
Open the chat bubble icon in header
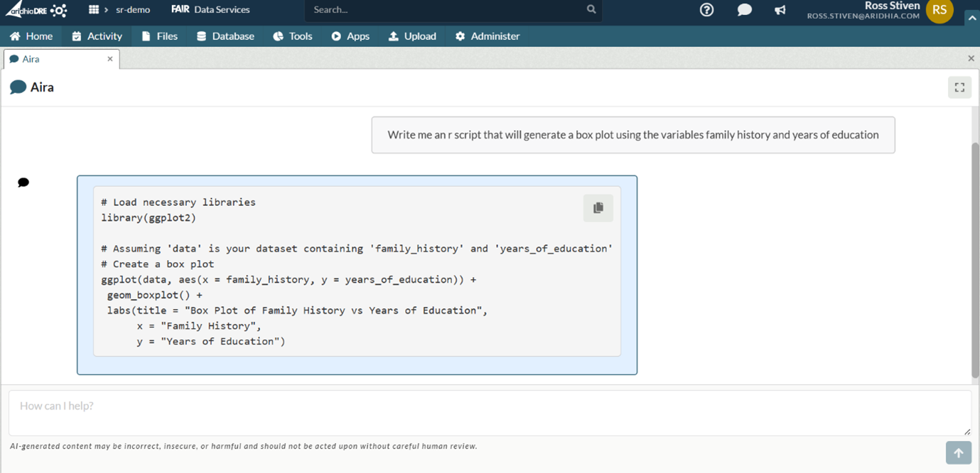744,10
